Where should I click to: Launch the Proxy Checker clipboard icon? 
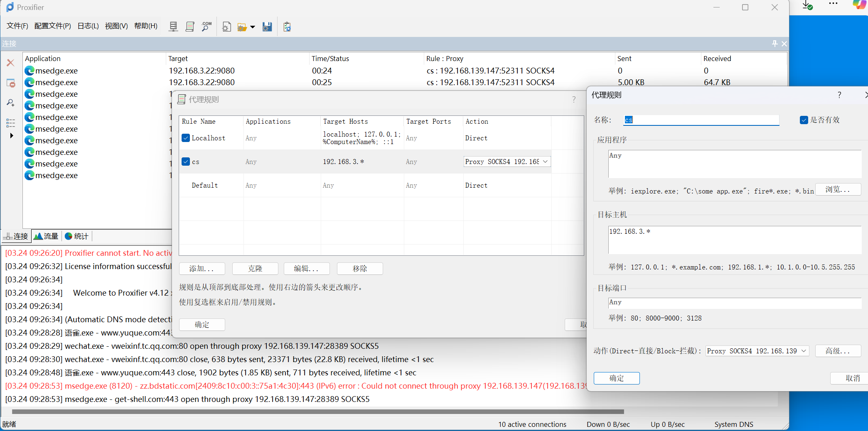tap(287, 27)
